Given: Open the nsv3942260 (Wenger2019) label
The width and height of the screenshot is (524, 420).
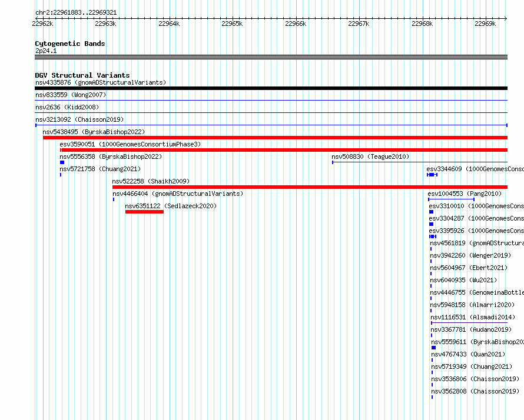Looking at the screenshot, I should click(470, 255).
